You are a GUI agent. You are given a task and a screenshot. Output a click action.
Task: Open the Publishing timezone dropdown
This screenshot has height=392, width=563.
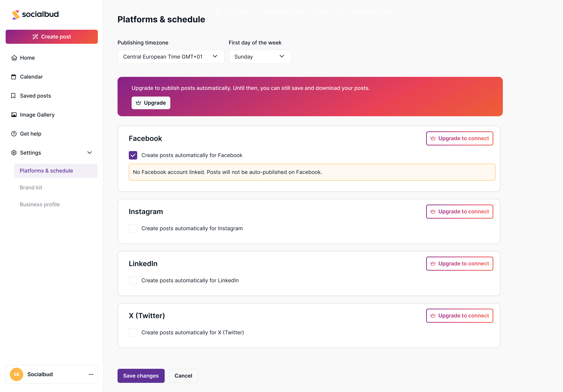[171, 57]
